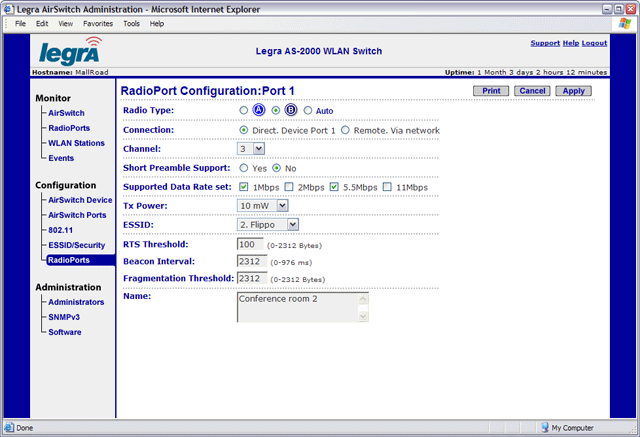Image resolution: width=640 pixels, height=437 pixels.
Task: Choose Direct. Device Port 1 connection
Action: [244, 130]
